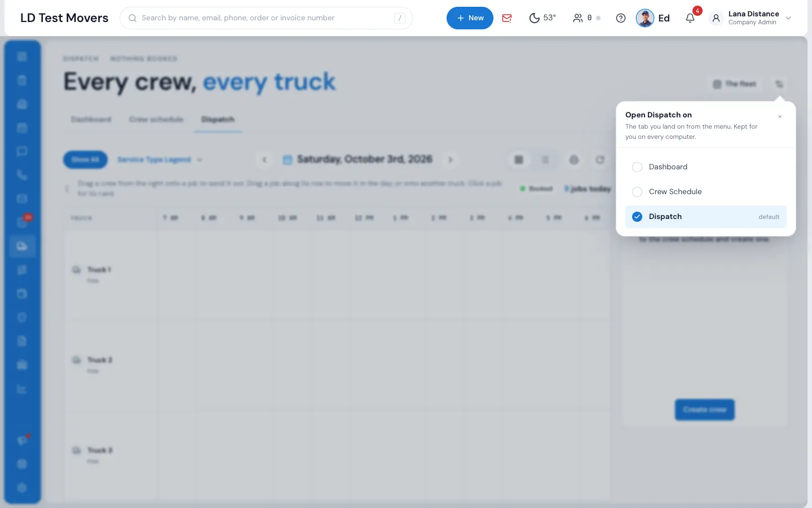Expand the Lana Distance account chevron
This screenshot has height=508, width=812.
(788, 18)
